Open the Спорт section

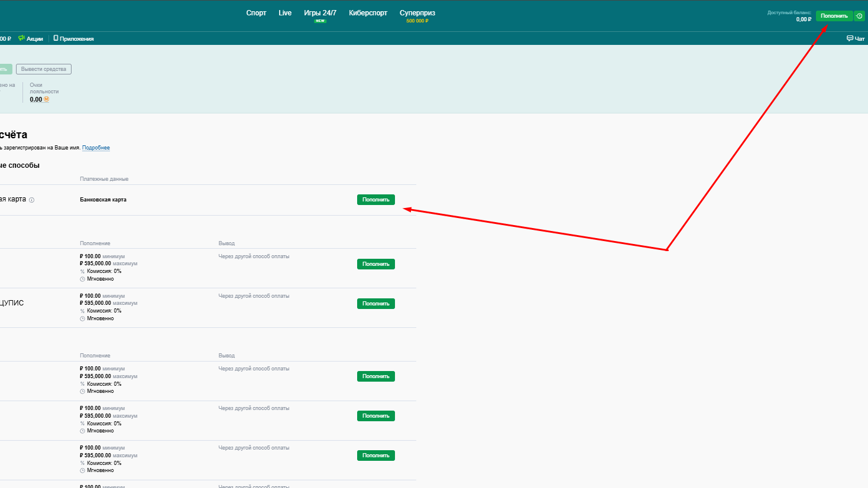pyautogui.click(x=256, y=13)
